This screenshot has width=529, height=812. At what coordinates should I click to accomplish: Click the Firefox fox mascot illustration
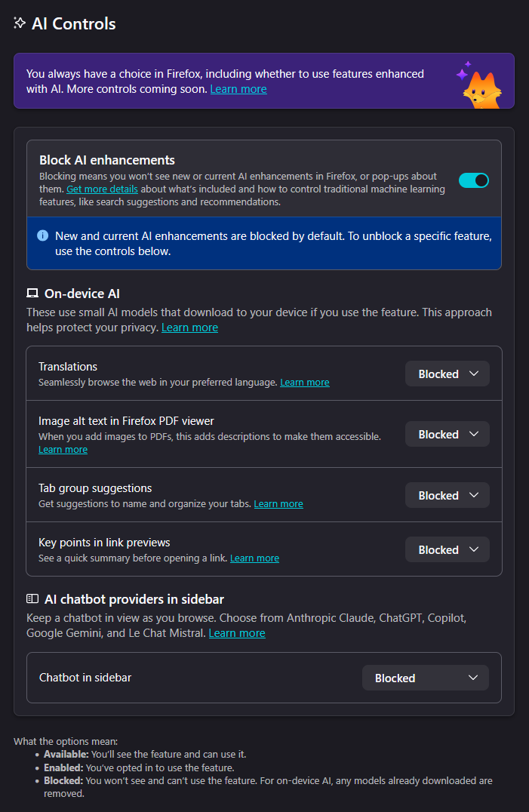[479, 85]
